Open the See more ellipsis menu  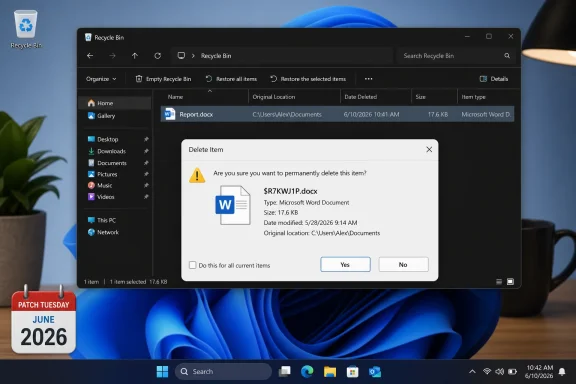pos(368,79)
